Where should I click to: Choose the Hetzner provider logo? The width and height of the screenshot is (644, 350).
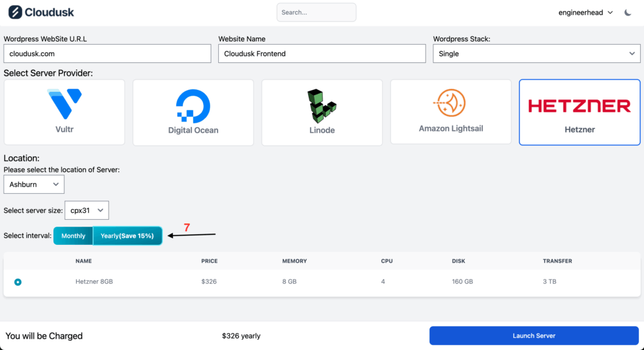pyautogui.click(x=579, y=106)
